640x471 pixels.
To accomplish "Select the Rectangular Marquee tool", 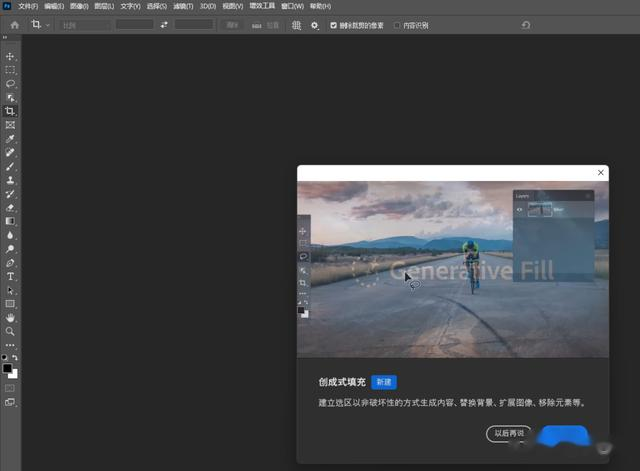I will 10,70.
